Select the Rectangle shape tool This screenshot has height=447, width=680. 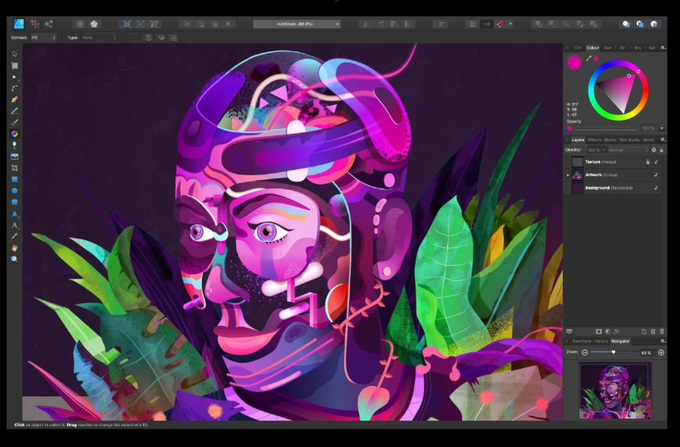(x=14, y=179)
